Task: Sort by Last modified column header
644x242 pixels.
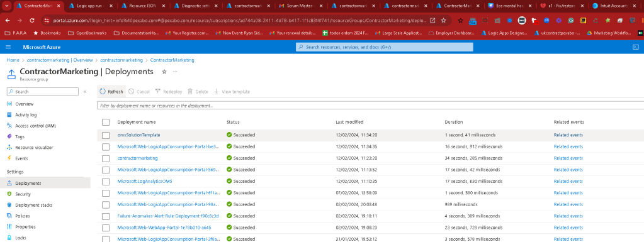Action: click(349, 122)
